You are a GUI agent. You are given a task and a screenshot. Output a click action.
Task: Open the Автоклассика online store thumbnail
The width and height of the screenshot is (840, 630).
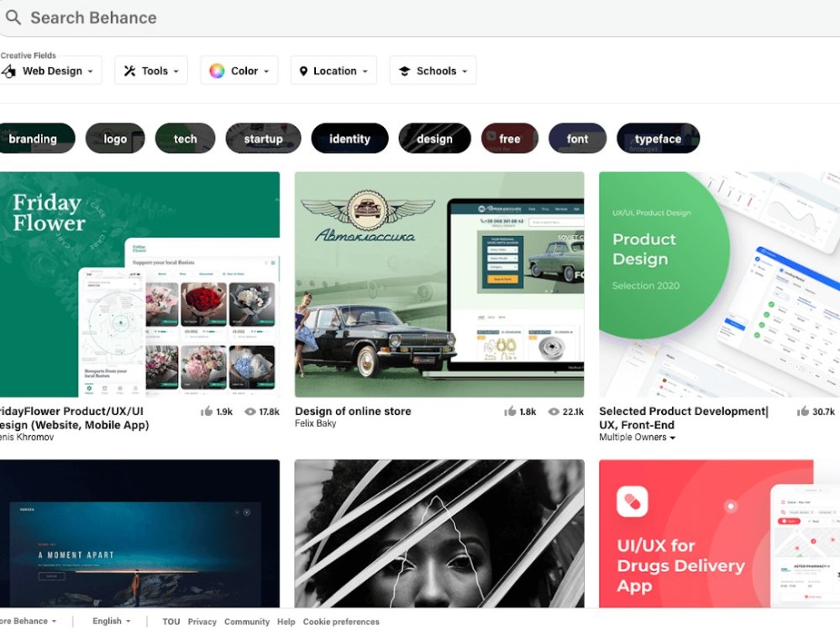(439, 285)
